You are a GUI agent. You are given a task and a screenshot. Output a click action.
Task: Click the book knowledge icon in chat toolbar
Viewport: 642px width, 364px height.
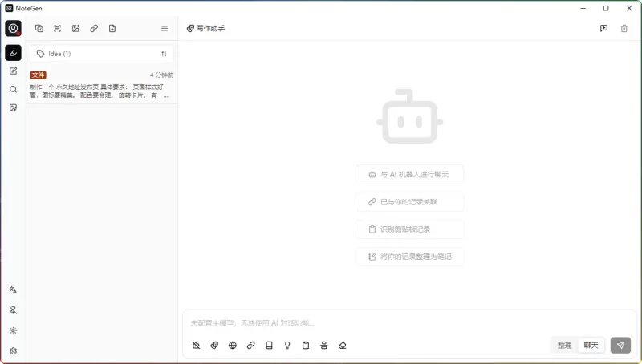click(x=269, y=346)
